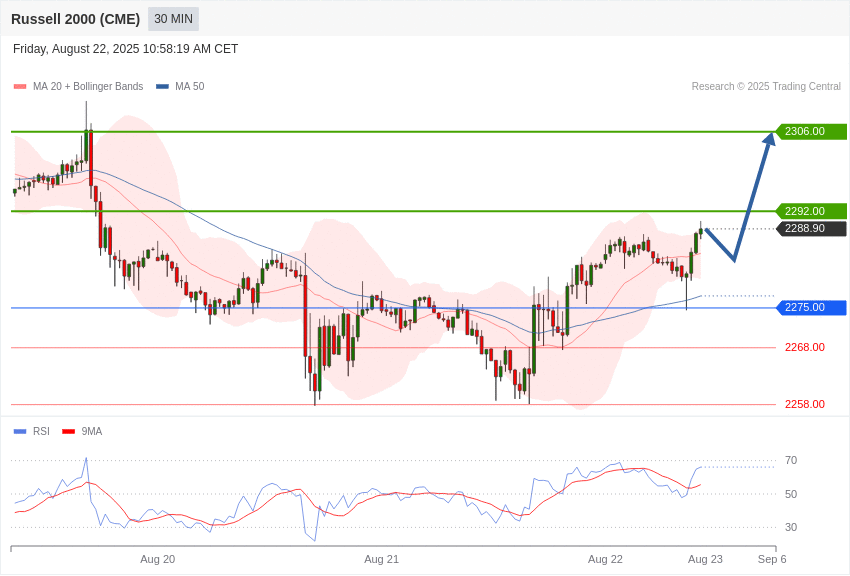Screen dimensions: 850x576
Task: Click the red 9MA legend swatch
Action: [69, 432]
